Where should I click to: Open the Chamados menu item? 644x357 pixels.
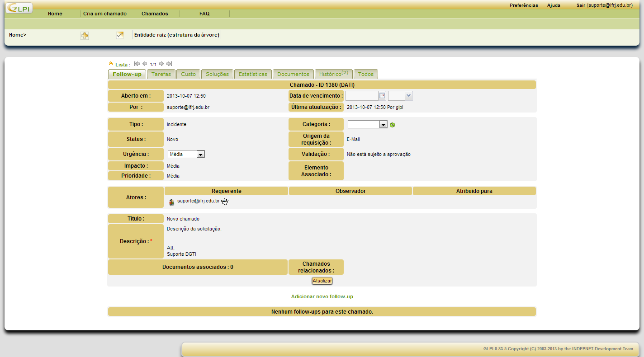pos(155,14)
